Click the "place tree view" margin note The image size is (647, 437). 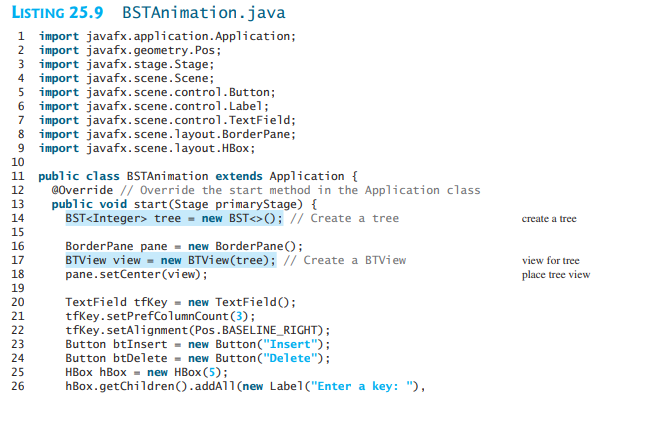point(556,275)
